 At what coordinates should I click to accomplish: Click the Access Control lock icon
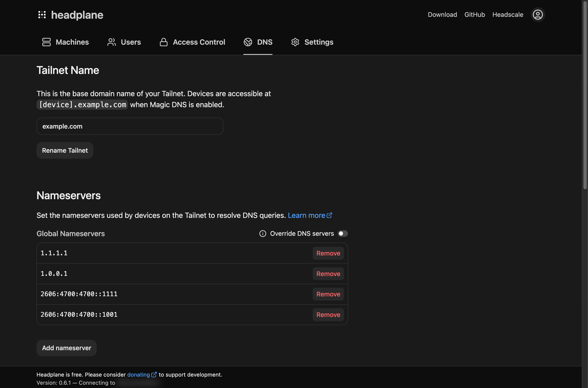(163, 42)
